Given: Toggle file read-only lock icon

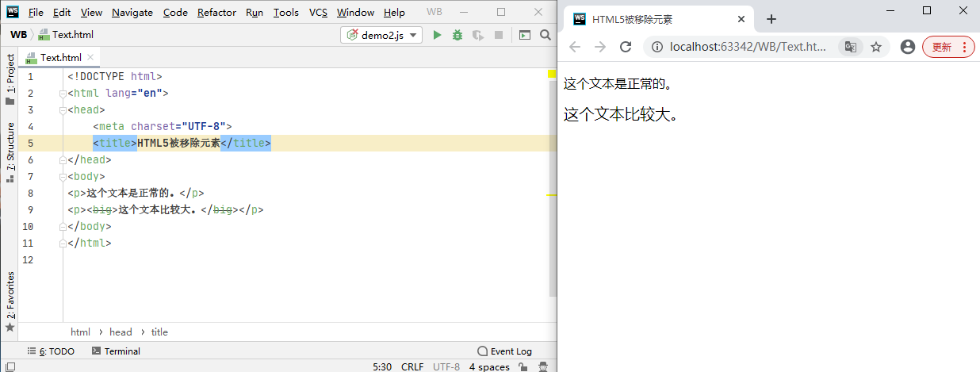Looking at the screenshot, I should [523, 366].
